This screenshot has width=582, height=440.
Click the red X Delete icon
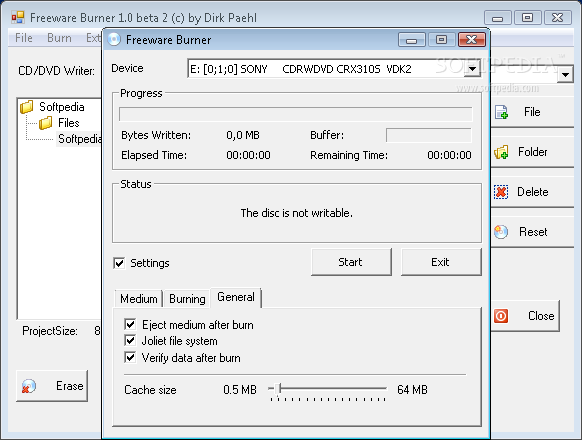click(x=501, y=192)
